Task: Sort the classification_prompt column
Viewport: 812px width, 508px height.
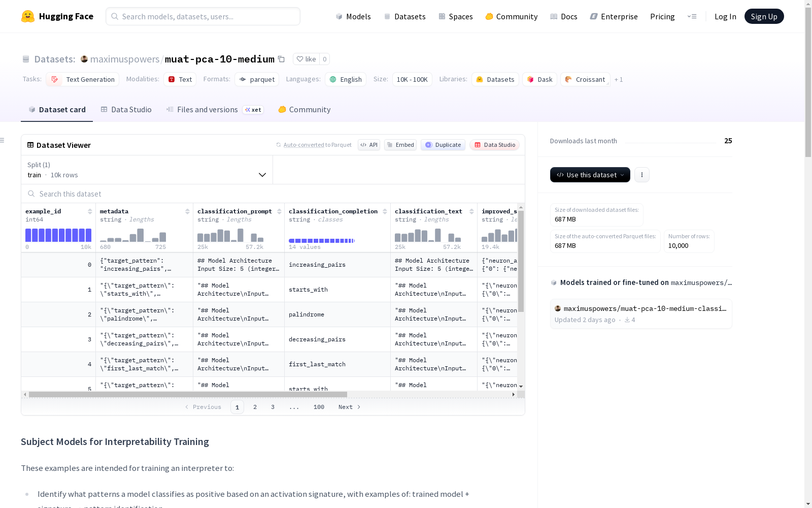Action: coord(279,211)
